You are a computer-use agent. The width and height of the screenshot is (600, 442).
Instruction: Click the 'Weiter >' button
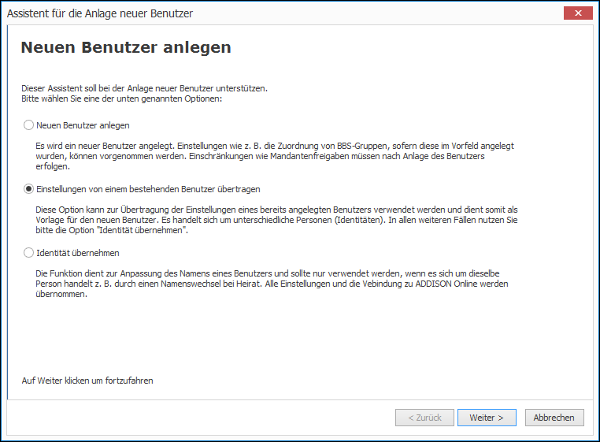click(487, 418)
